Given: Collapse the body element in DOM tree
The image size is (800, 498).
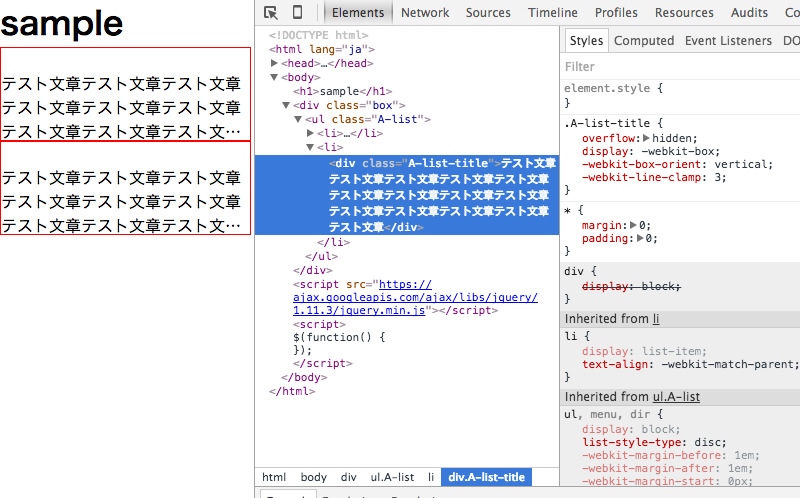Looking at the screenshot, I should click(275, 77).
